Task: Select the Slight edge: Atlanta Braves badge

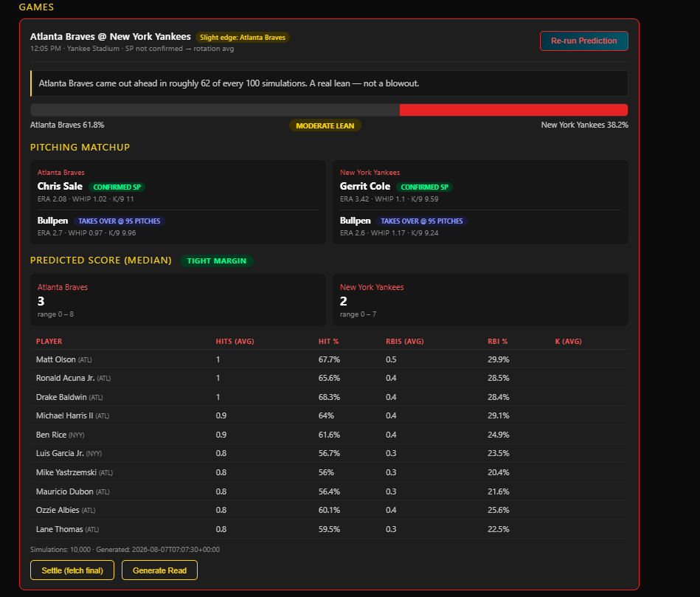Action: click(x=243, y=38)
